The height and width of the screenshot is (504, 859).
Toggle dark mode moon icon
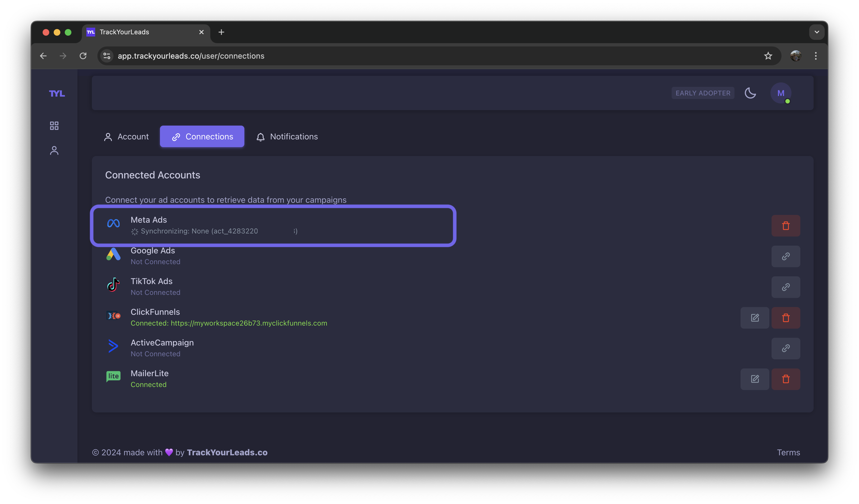750,93
